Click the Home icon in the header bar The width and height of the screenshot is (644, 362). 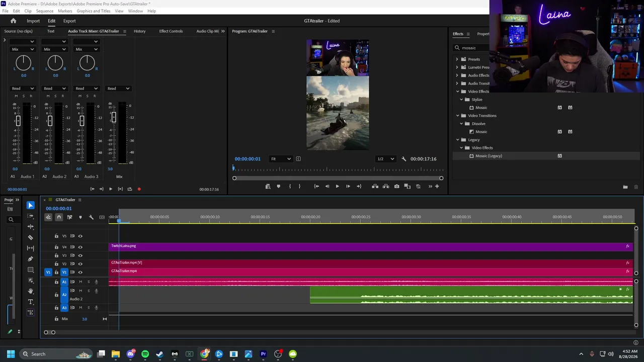(x=14, y=21)
